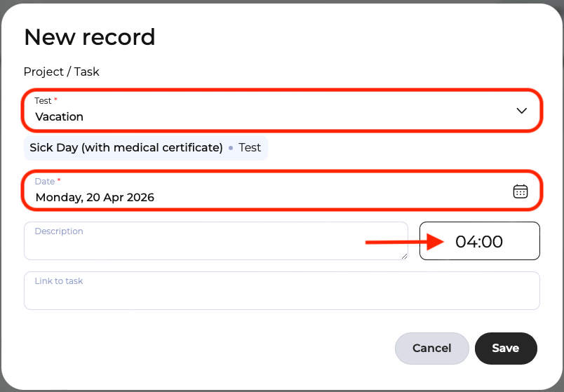This screenshot has width=564, height=392.
Task: Focus the Link to task input
Action: pyautogui.click(x=281, y=294)
